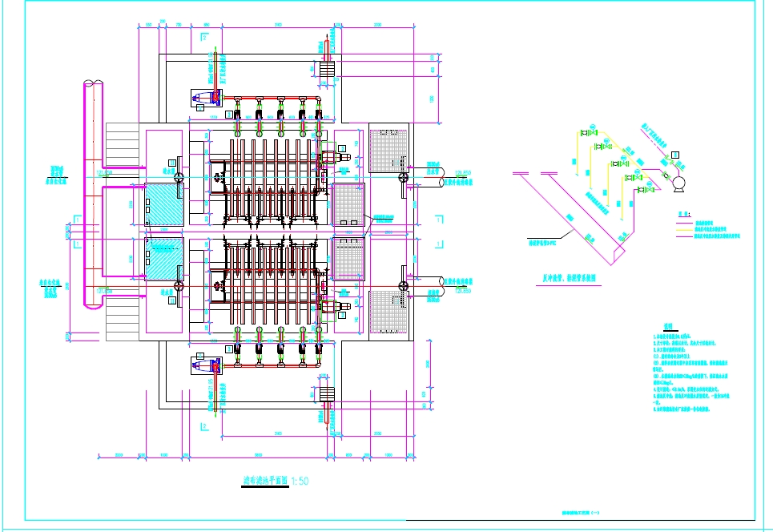The image size is (773, 532).
Task: Click the upper-right outlet gate valve handwheel
Action: (x=404, y=178)
